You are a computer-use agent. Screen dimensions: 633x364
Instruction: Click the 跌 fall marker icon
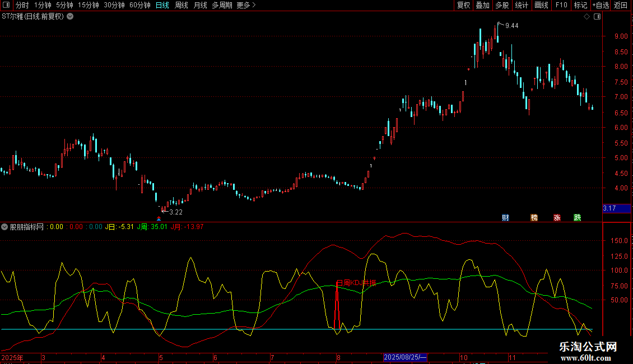point(578,217)
